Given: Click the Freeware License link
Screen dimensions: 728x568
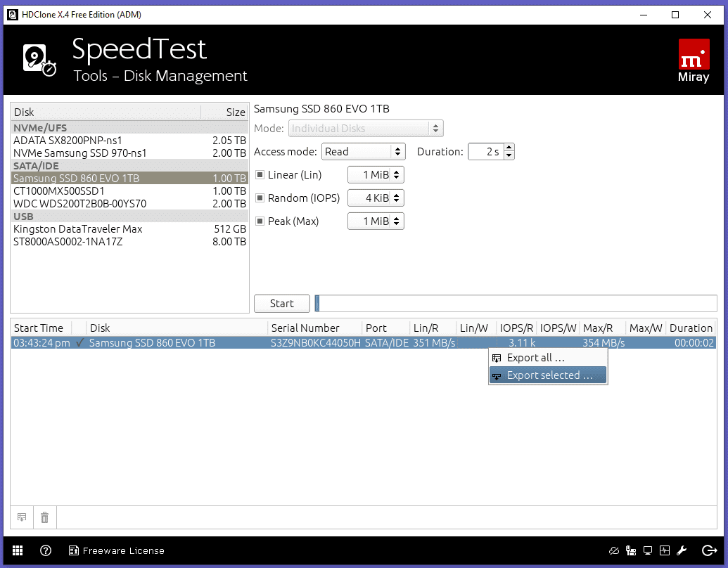Looking at the screenshot, I should (124, 551).
